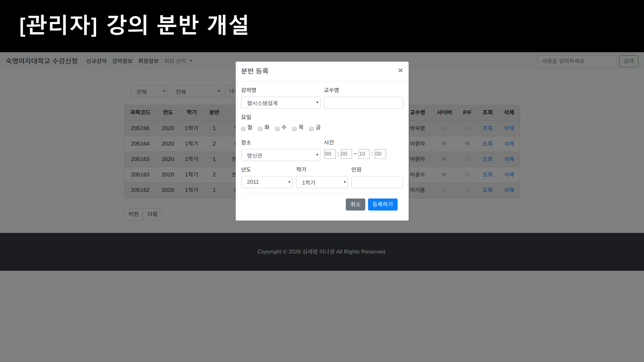Click the 등록하기 button
The image size is (644, 362).
pos(382,204)
